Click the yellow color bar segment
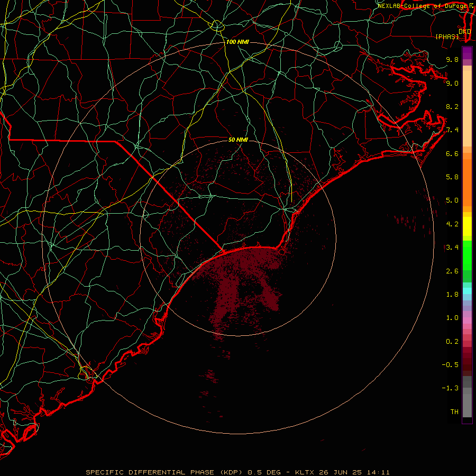The image size is (476, 476). pyautogui.click(x=467, y=226)
